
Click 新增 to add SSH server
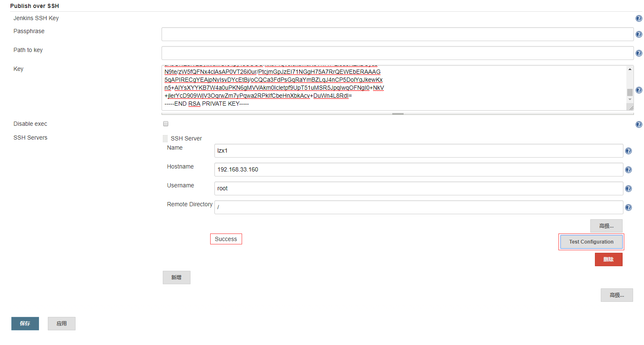pyautogui.click(x=176, y=278)
